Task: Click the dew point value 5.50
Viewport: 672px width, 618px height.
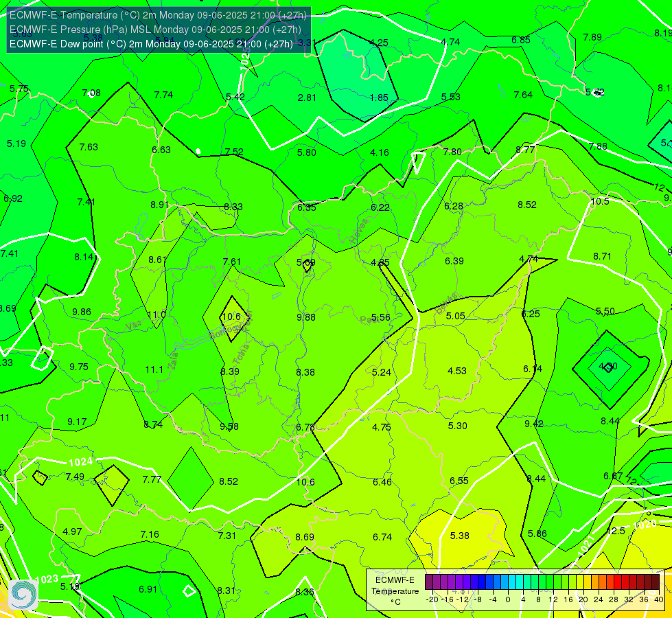Action: coord(605,311)
